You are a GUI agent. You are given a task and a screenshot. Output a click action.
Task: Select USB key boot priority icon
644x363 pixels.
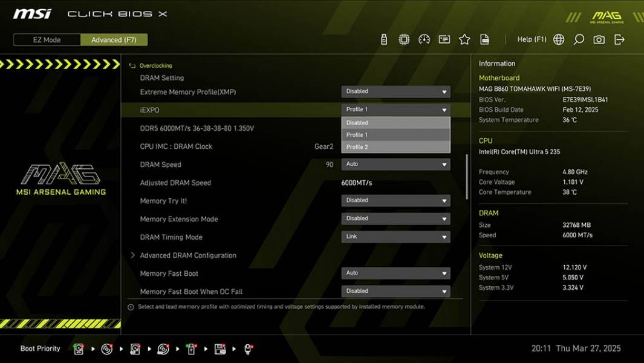point(191,349)
